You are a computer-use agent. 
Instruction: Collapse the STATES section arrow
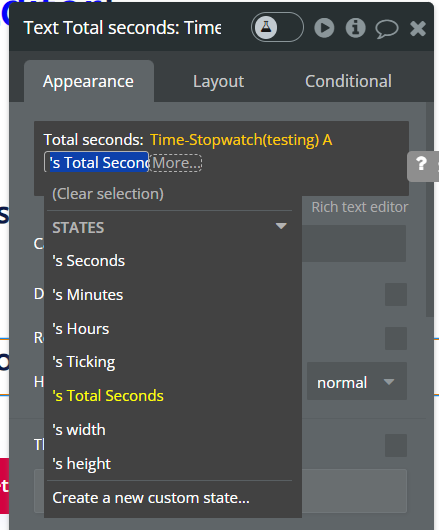281,226
